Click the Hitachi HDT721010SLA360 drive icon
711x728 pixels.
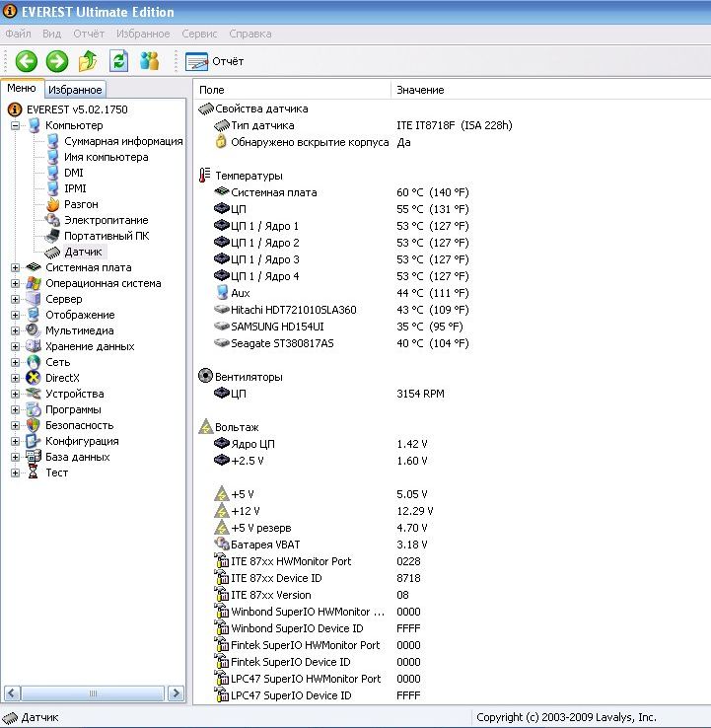(222, 309)
